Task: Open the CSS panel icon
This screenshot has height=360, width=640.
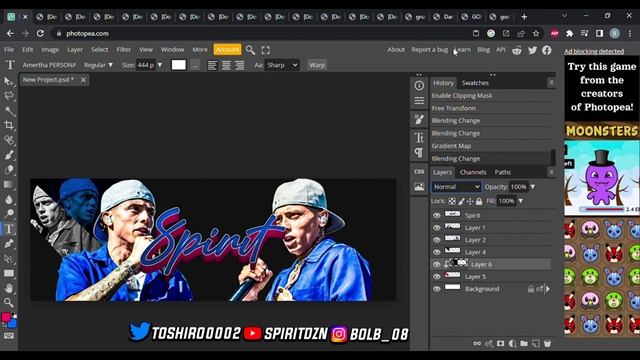Action: pyautogui.click(x=419, y=172)
